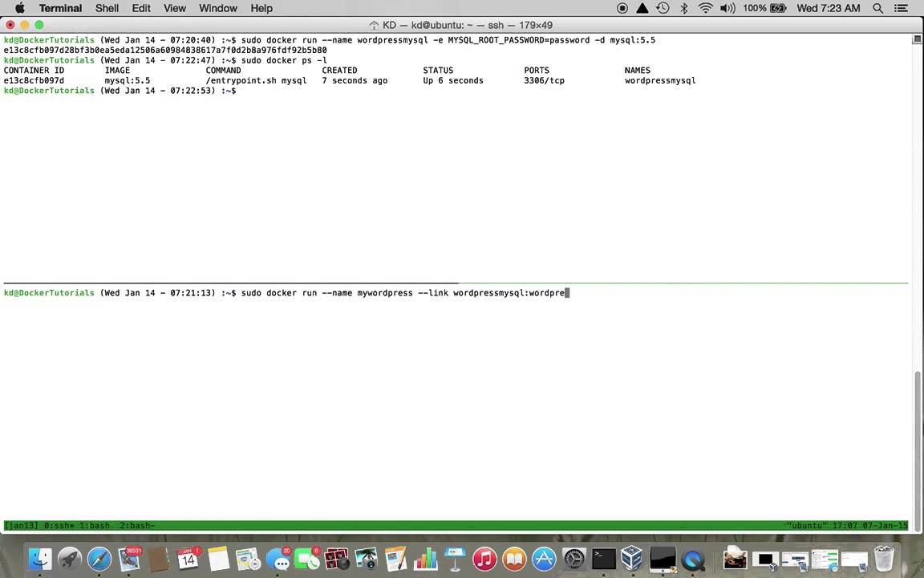
Task: Open the Apple menu
Action: 19,8
